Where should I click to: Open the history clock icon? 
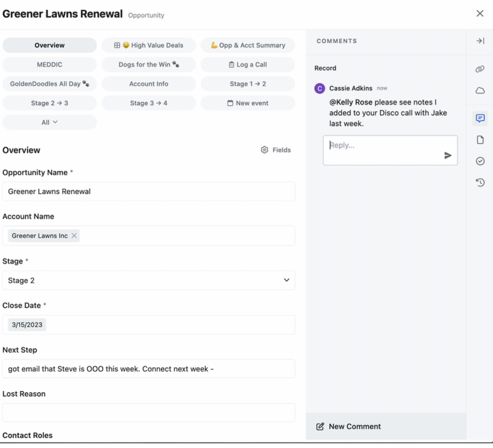480,182
